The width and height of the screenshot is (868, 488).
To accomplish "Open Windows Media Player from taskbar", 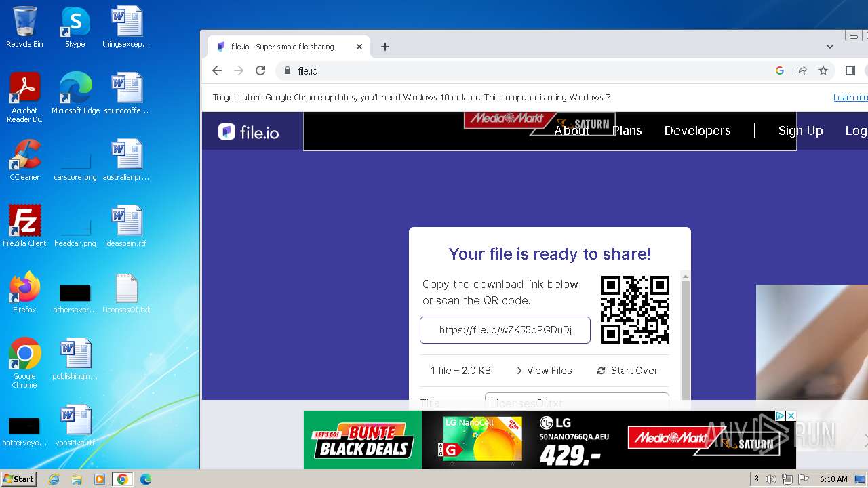I will click(100, 479).
